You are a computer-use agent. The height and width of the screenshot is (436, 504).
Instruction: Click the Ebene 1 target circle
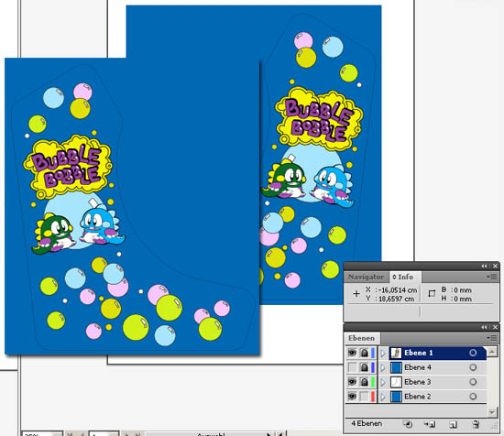point(473,353)
